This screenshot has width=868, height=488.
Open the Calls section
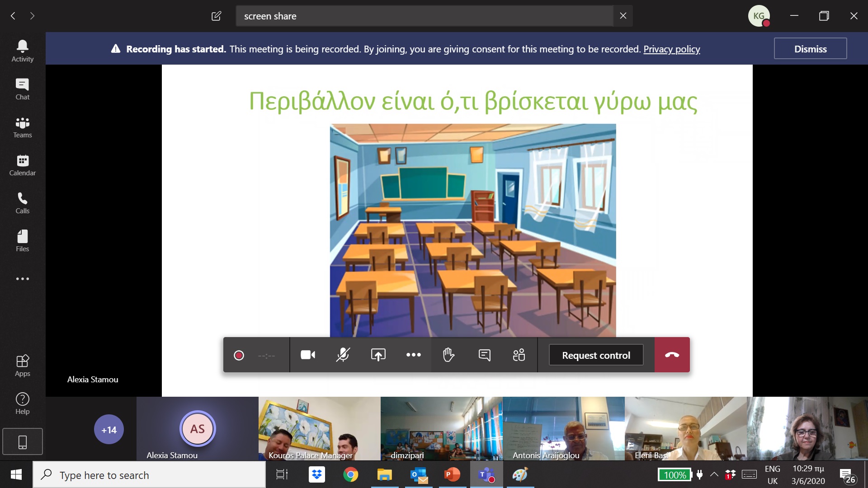22,203
